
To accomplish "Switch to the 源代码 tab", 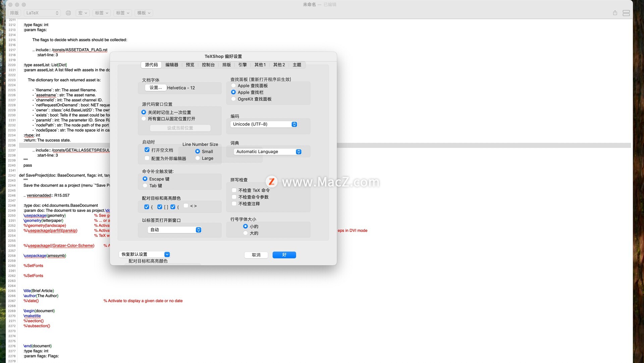I will (151, 65).
